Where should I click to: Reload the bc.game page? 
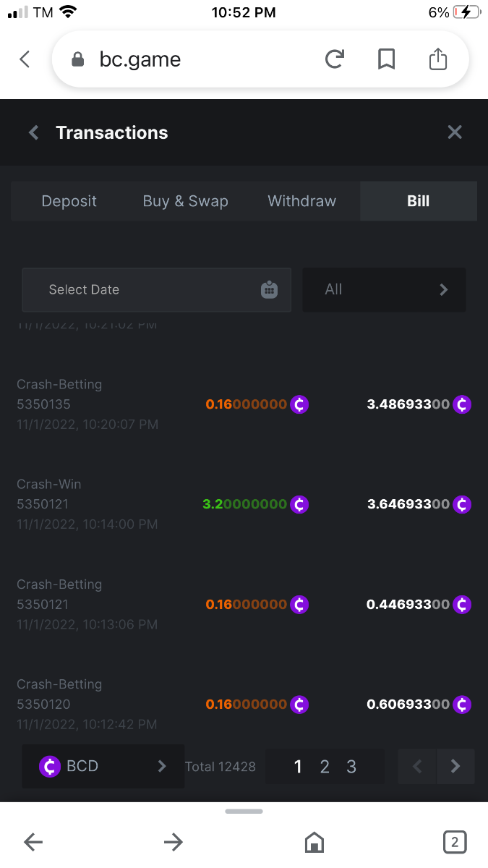click(x=334, y=59)
